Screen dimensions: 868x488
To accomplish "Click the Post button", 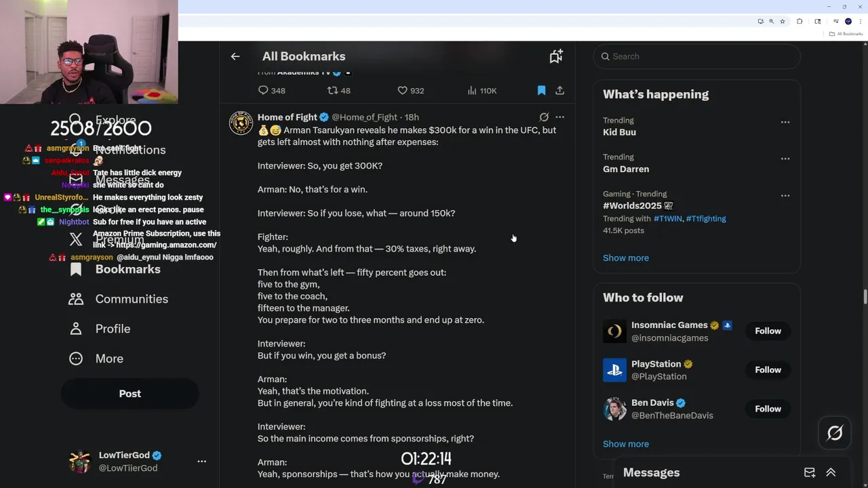I will pyautogui.click(x=130, y=394).
